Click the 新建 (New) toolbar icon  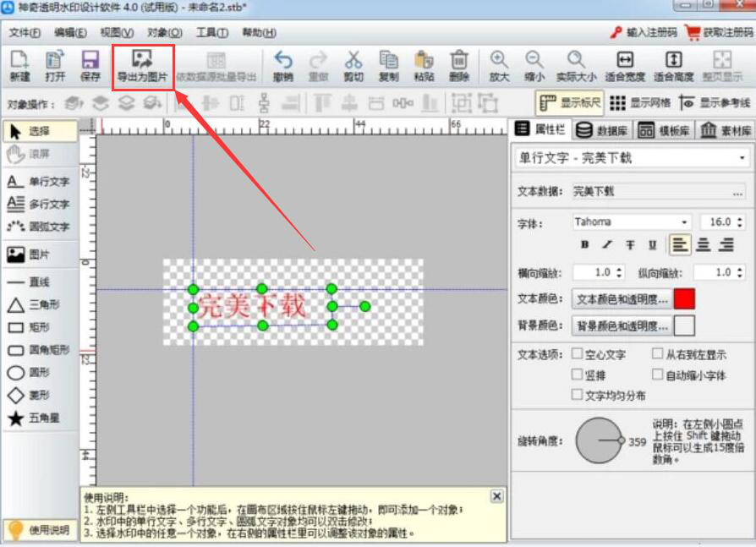point(19,66)
